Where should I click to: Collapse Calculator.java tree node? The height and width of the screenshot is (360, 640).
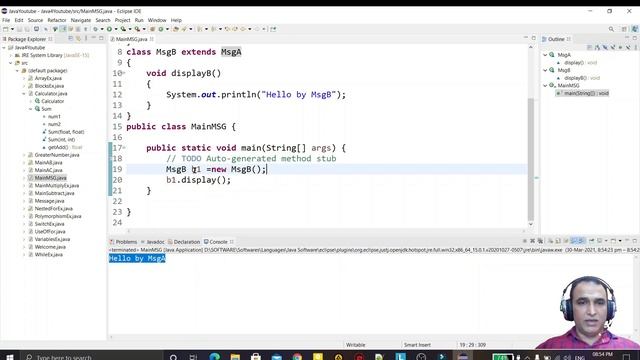pyautogui.click(x=24, y=93)
